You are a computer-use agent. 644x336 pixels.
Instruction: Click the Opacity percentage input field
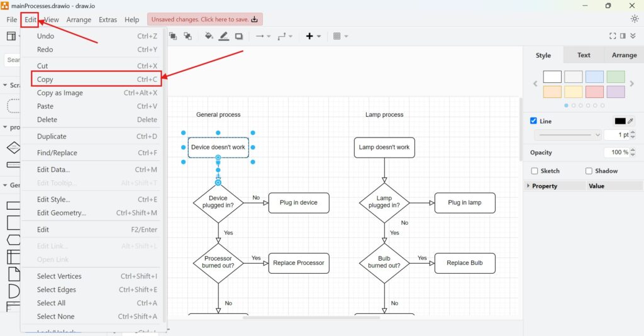616,153
